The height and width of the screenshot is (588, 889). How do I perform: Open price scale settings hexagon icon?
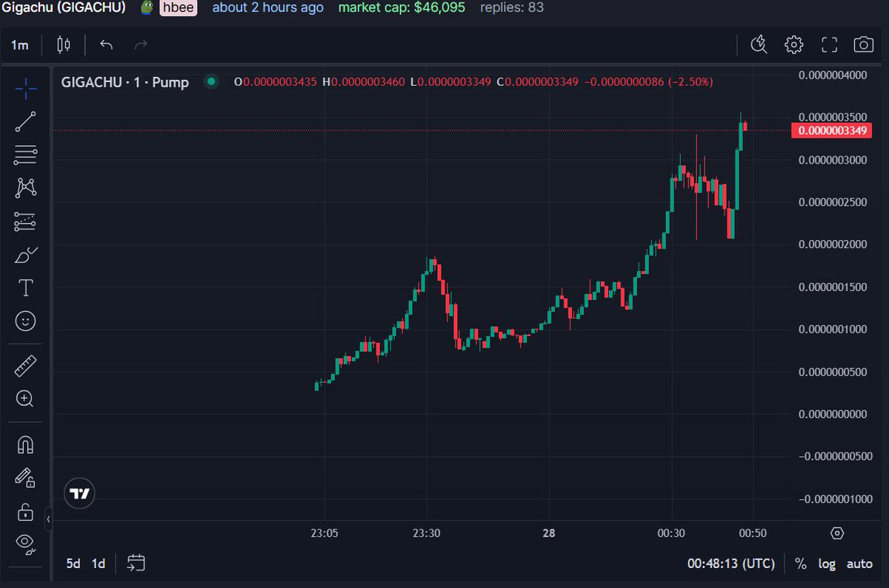point(837,533)
